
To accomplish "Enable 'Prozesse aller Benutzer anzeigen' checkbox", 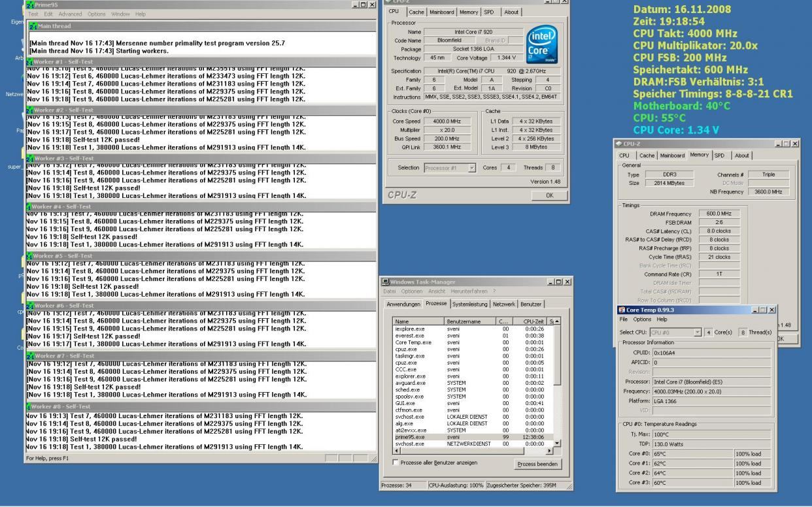I will (395, 463).
